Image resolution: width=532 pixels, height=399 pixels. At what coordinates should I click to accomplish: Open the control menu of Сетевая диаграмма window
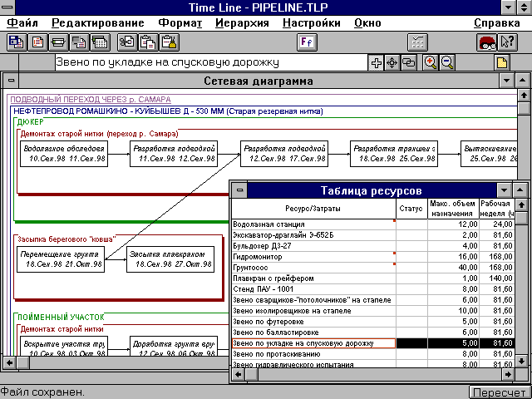pos(10,81)
